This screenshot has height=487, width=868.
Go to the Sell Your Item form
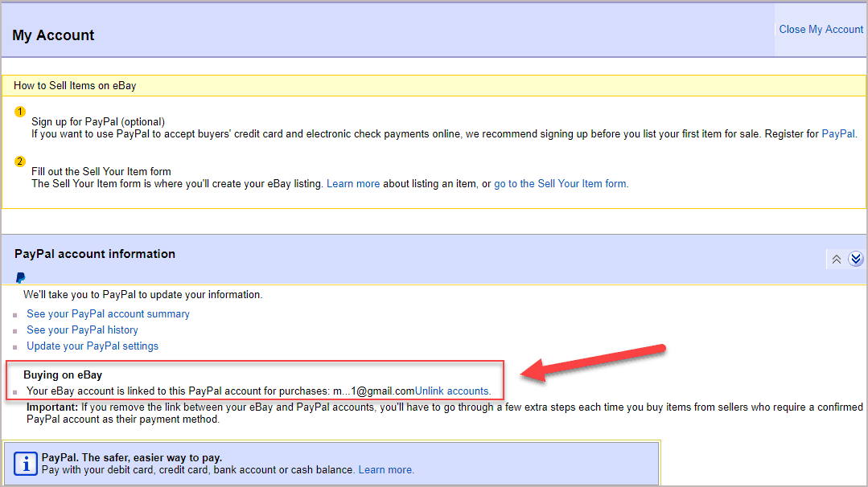[560, 183]
